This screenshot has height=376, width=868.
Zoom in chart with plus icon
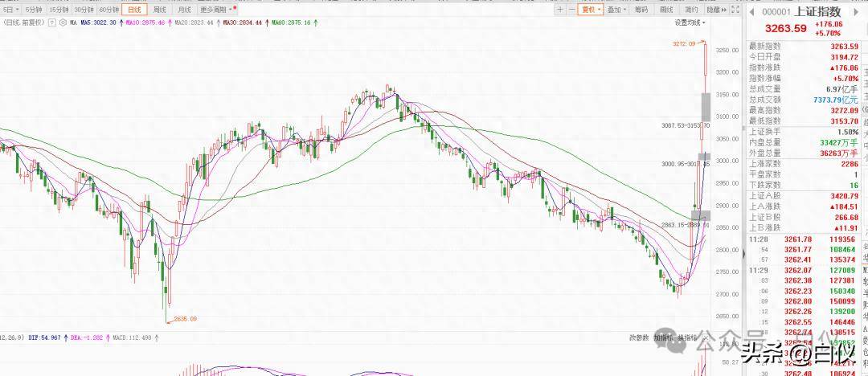pos(561,10)
